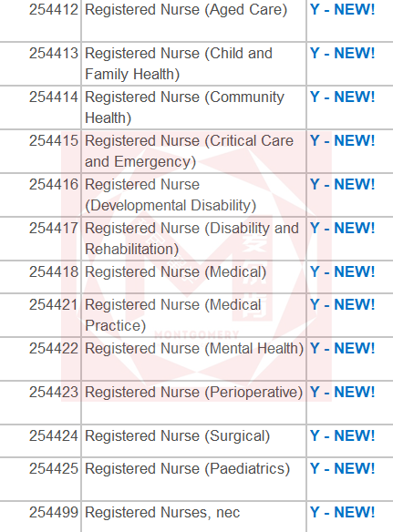
Task: Click occupation code 254412
Action: [54, 9]
